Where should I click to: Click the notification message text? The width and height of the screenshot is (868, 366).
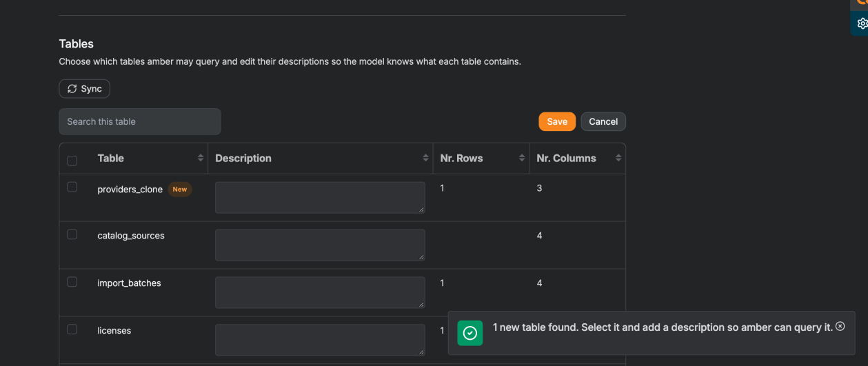click(663, 327)
